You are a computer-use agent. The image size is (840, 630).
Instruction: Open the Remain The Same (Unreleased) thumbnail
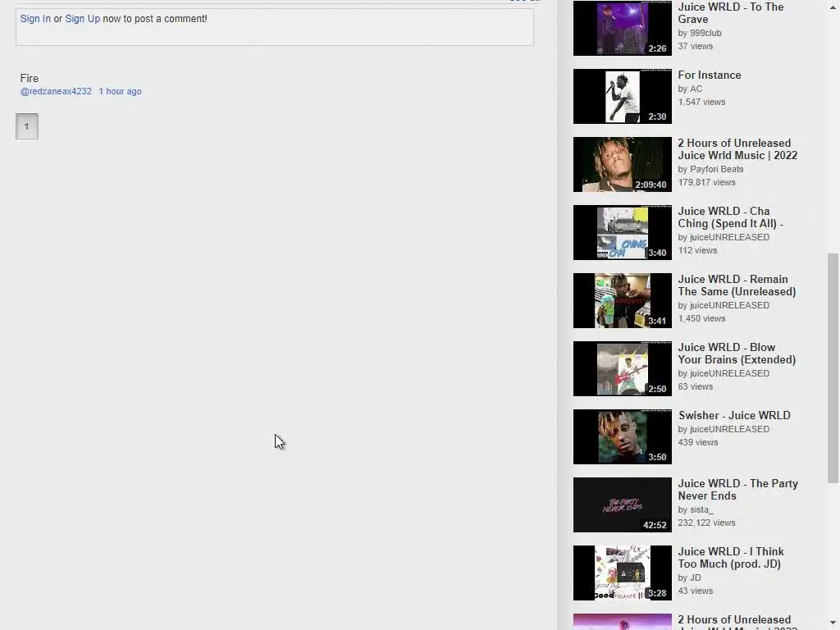622,300
